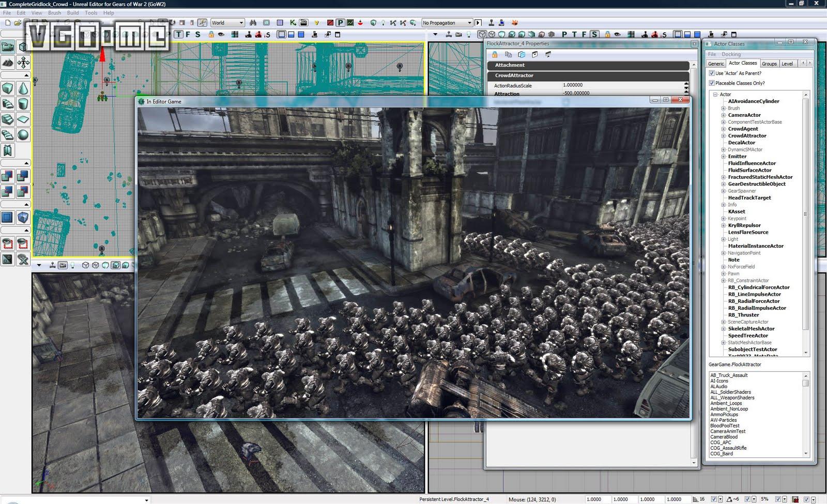Screen dimensions: 827x504
Task: Choose the Cylinder brush builder tool
Action: tap(23, 104)
